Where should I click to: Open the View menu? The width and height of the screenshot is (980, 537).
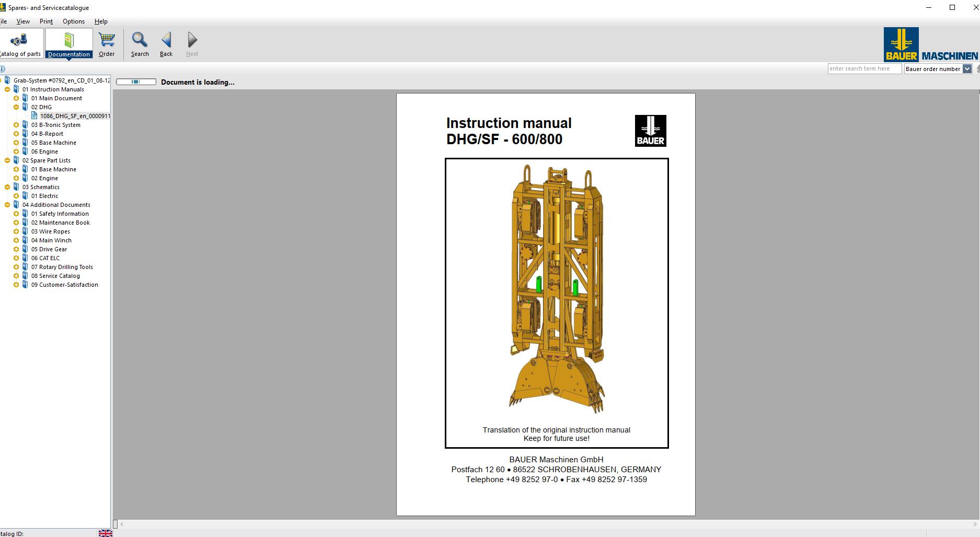pyautogui.click(x=23, y=21)
